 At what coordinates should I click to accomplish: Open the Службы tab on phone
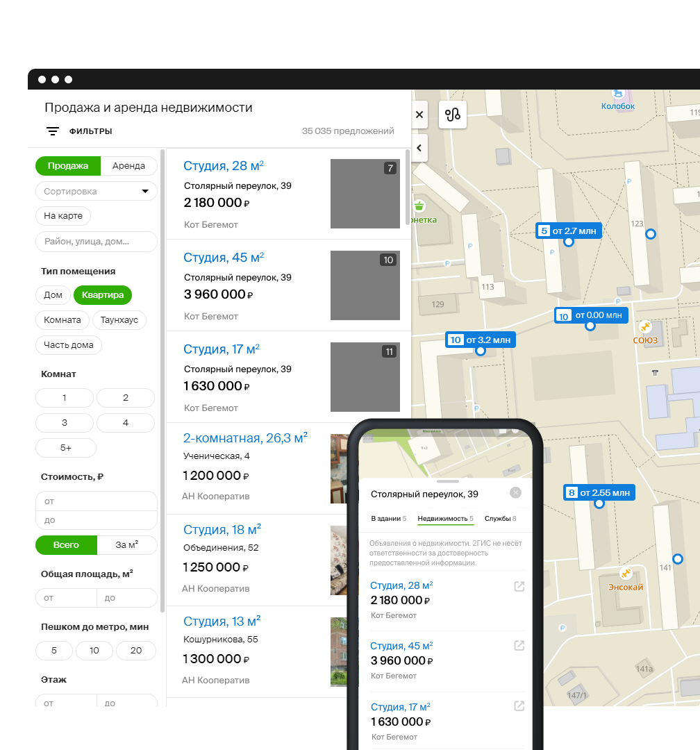click(501, 519)
